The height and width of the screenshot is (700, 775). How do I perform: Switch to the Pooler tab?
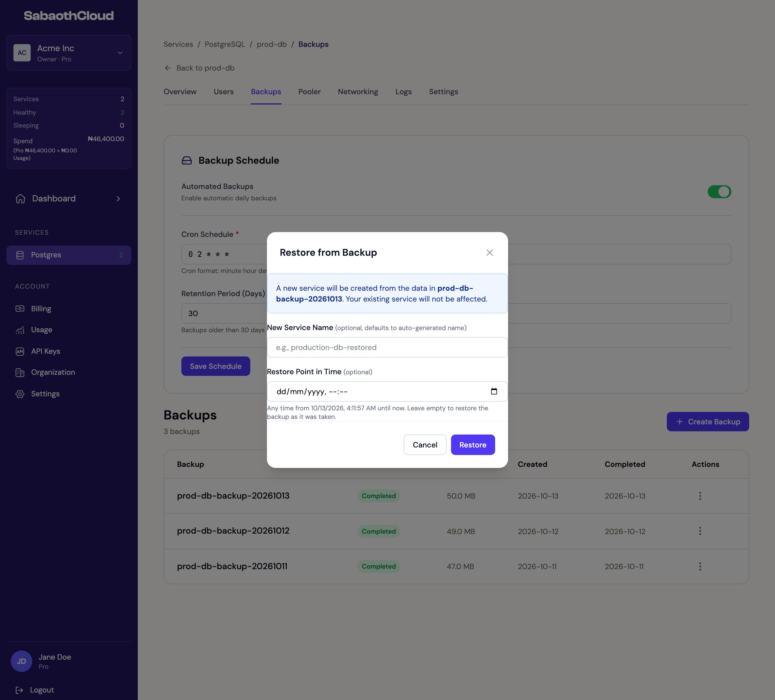click(x=309, y=92)
